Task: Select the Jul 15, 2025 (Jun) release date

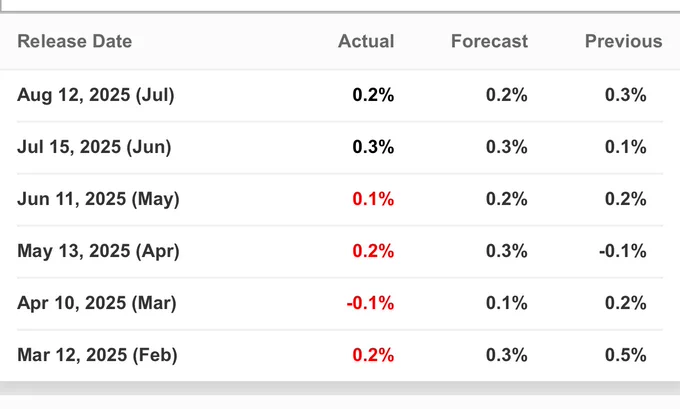Action: point(94,147)
